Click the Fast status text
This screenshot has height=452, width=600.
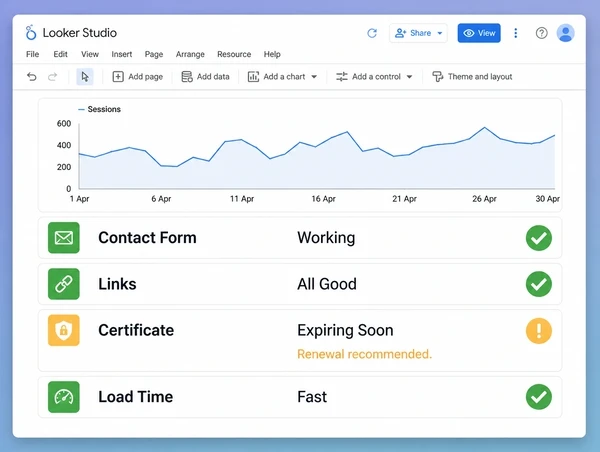pos(312,397)
